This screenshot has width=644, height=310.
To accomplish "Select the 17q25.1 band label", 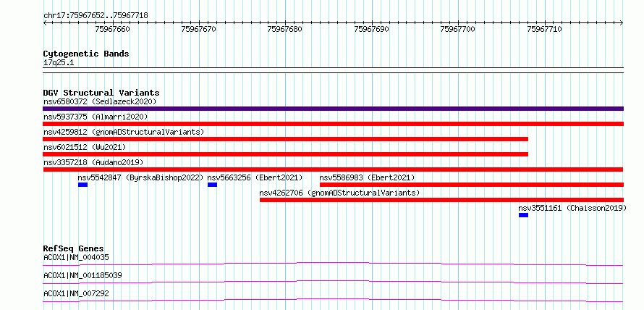I will (x=59, y=63).
